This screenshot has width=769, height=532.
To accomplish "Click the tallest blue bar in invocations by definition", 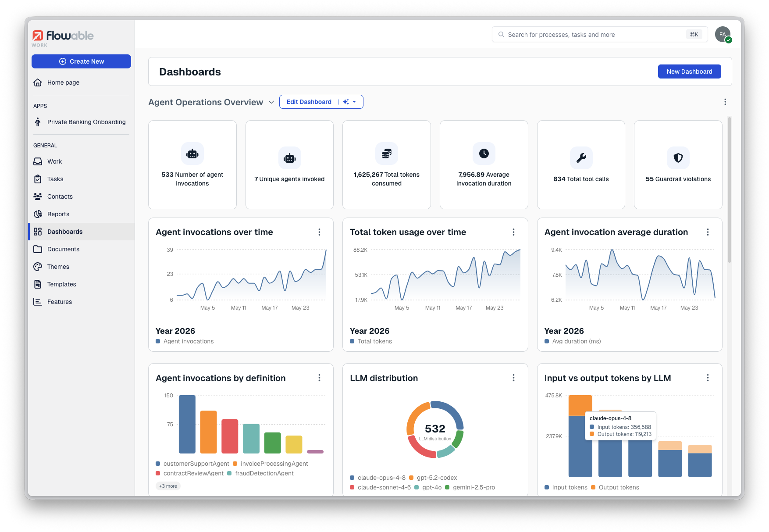I will [x=187, y=424].
